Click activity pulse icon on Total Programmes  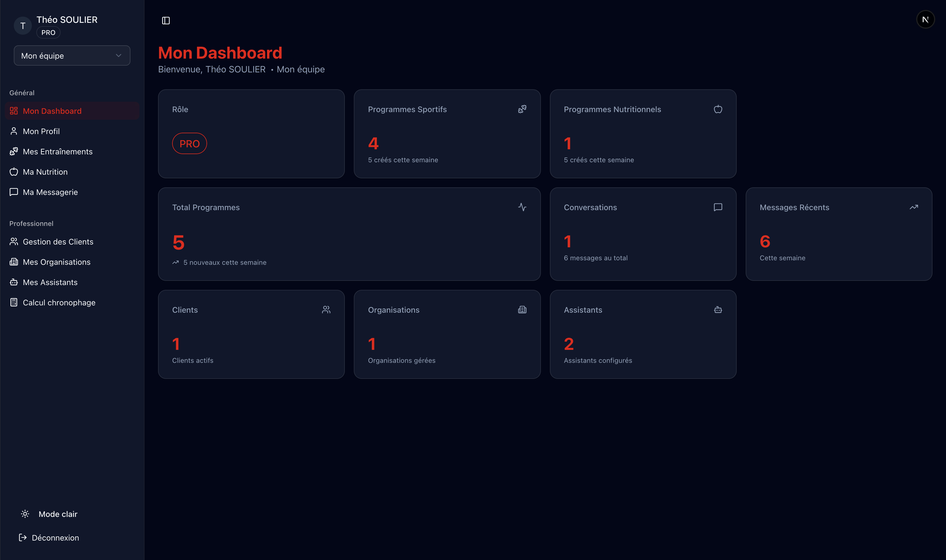click(x=522, y=207)
